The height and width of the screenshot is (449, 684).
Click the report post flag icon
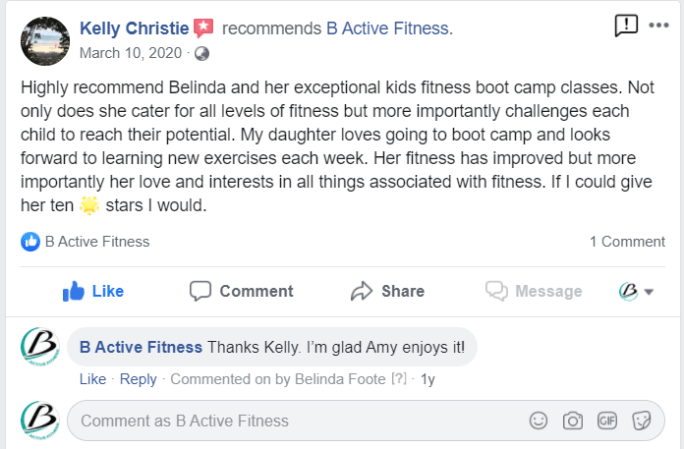(626, 24)
